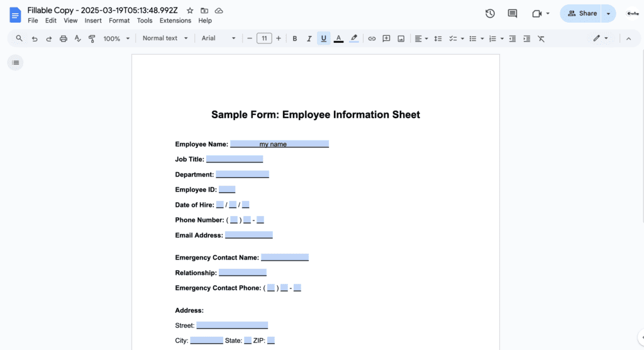Open line and paragraph spacing
The image size is (644, 350).
[x=438, y=38]
